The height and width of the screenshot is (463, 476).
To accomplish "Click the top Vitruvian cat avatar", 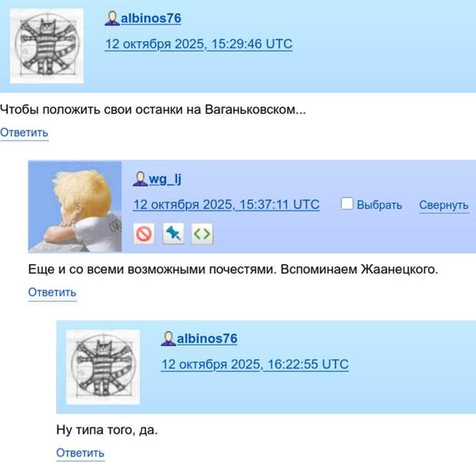I will [47, 46].
